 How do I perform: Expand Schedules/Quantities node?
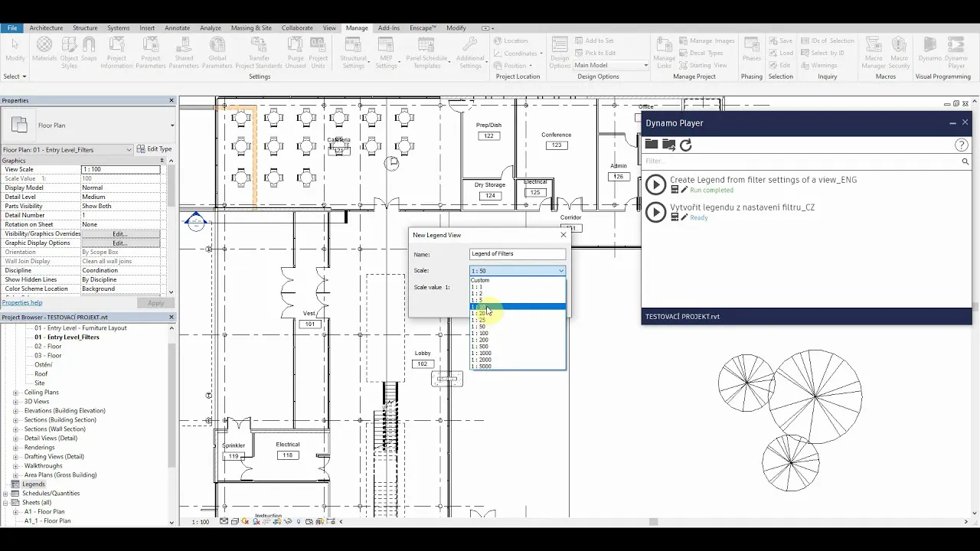[5, 493]
